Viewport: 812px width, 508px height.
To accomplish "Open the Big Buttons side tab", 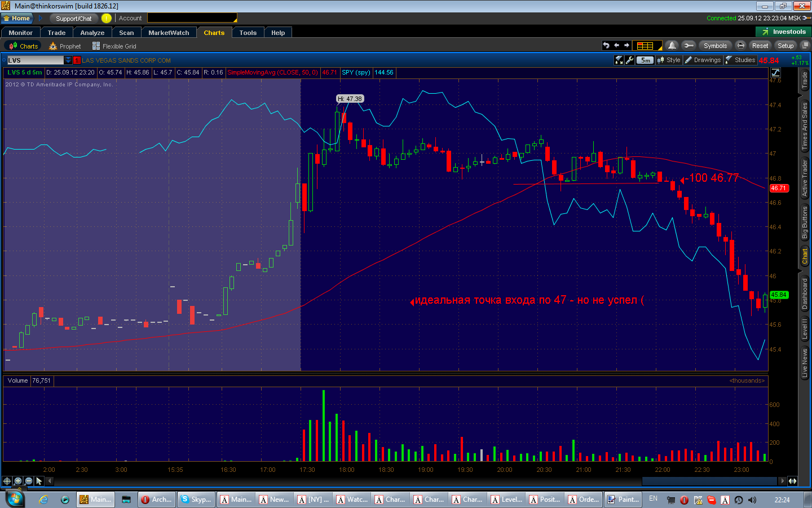I will point(805,222).
